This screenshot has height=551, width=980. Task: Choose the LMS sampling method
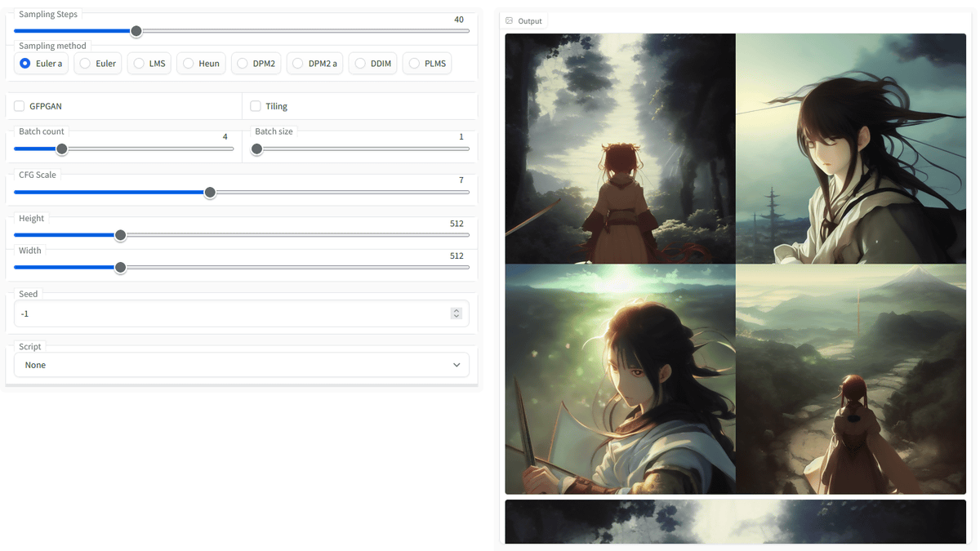(149, 64)
